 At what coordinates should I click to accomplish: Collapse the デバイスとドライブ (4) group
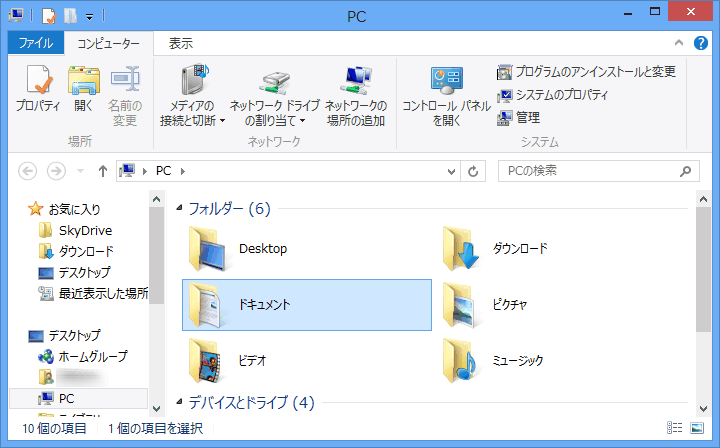click(179, 402)
